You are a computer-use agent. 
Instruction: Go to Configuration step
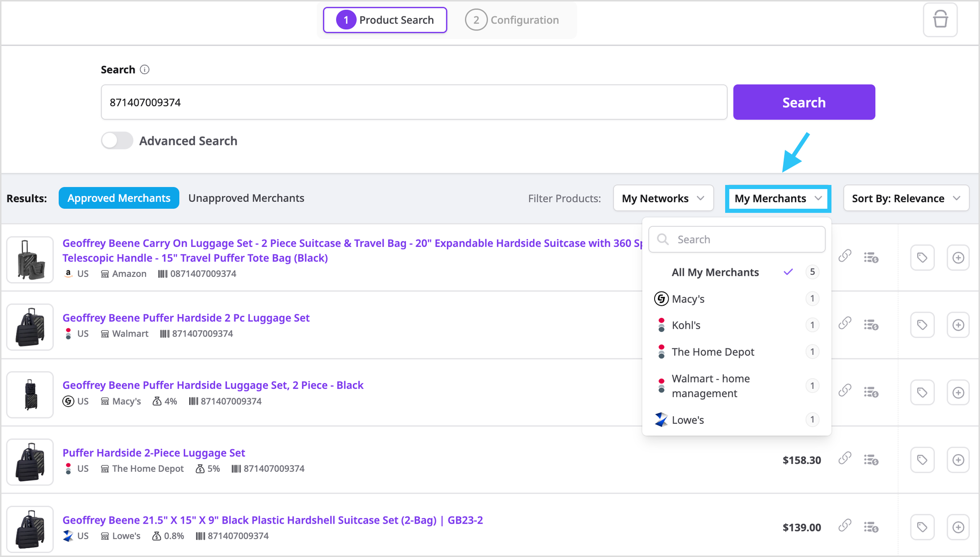coord(512,20)
